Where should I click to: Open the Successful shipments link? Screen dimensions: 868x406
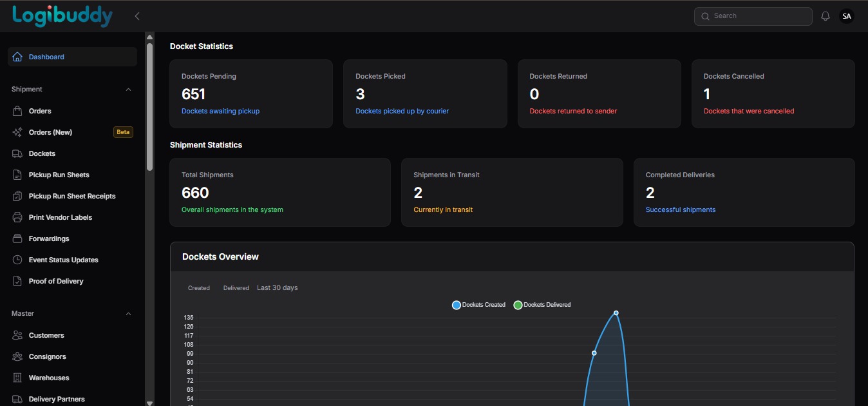(x=681, y=209)
